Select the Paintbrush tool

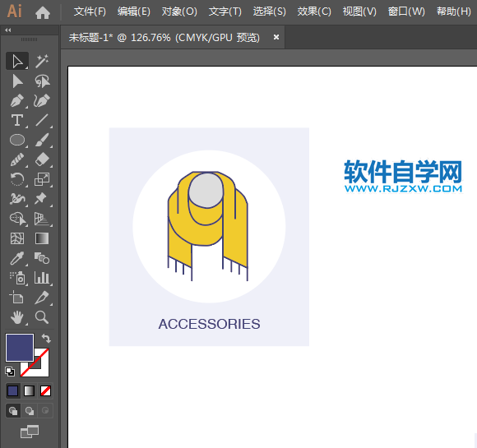[42, 140]
